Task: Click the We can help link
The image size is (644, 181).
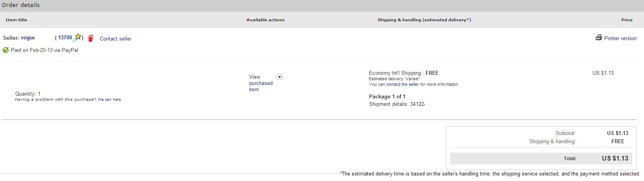Action: tap(109, 100)
